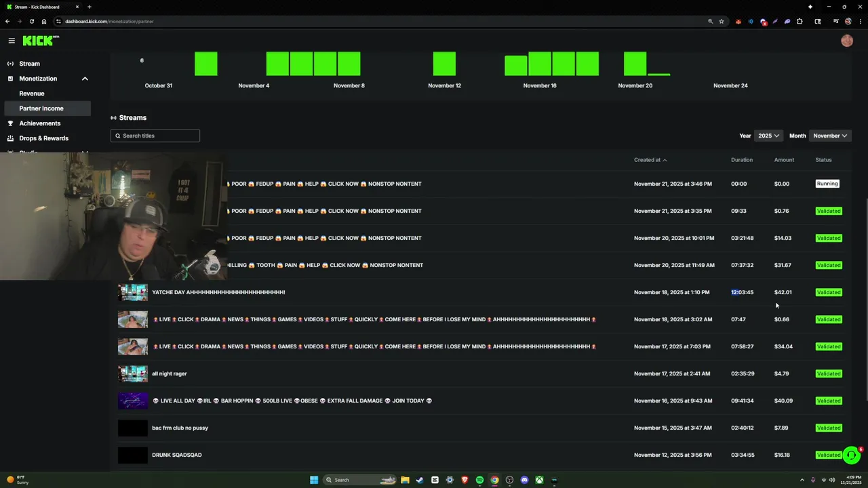The height and width of the screenshot is (488, 868).
Task: Click bac frm club no pussy title
Action: pos(180,428)
